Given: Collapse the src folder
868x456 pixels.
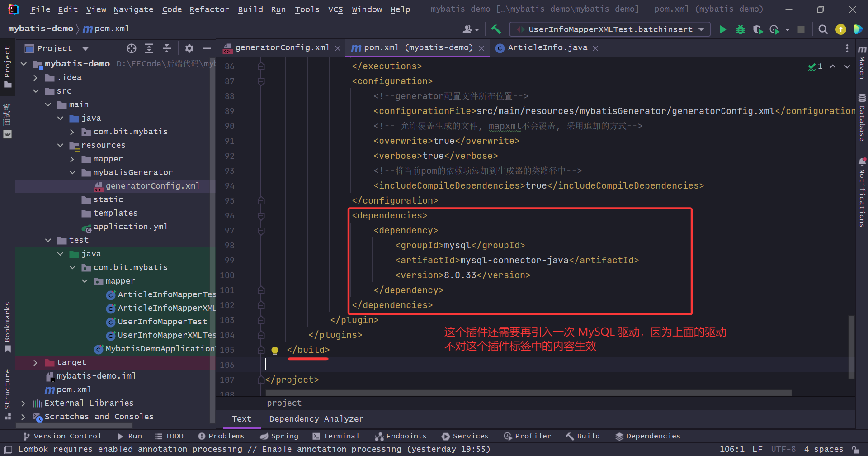Looking at the screenshot, I should (x=35, y=91).
